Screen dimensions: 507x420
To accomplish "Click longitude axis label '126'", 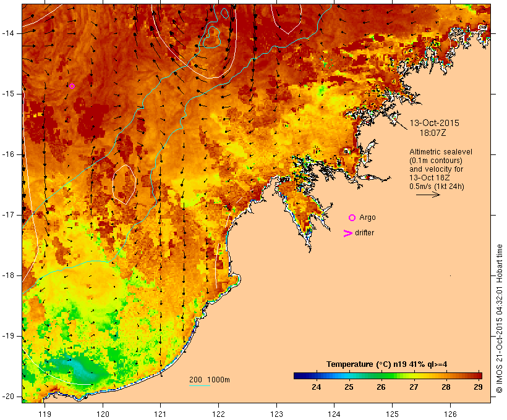I will [x=450, y=414].
